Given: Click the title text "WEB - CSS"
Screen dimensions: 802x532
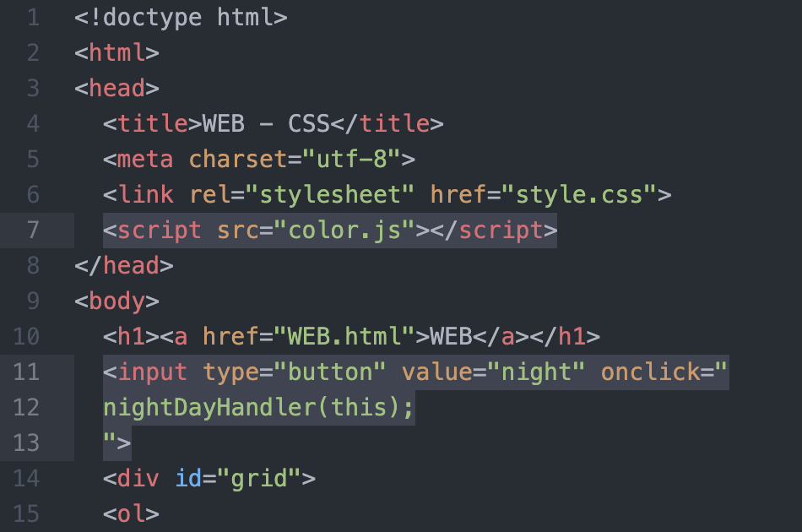Looking at the screenshot, I should click(266, 124).
